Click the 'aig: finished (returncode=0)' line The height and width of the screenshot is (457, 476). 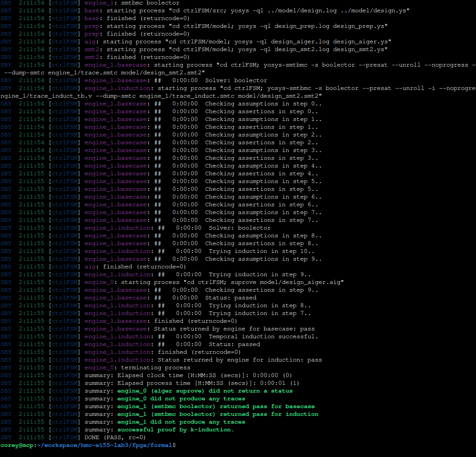[x=135, y=267]
